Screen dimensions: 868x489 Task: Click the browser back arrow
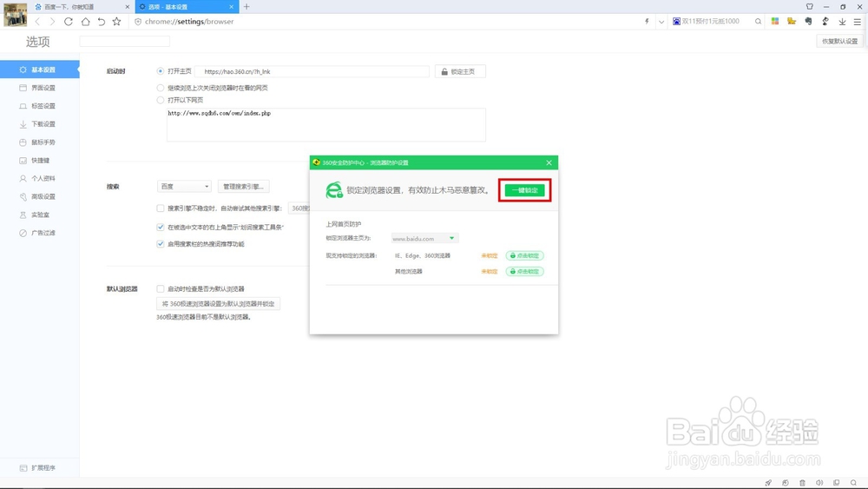[x=37, y=22]
